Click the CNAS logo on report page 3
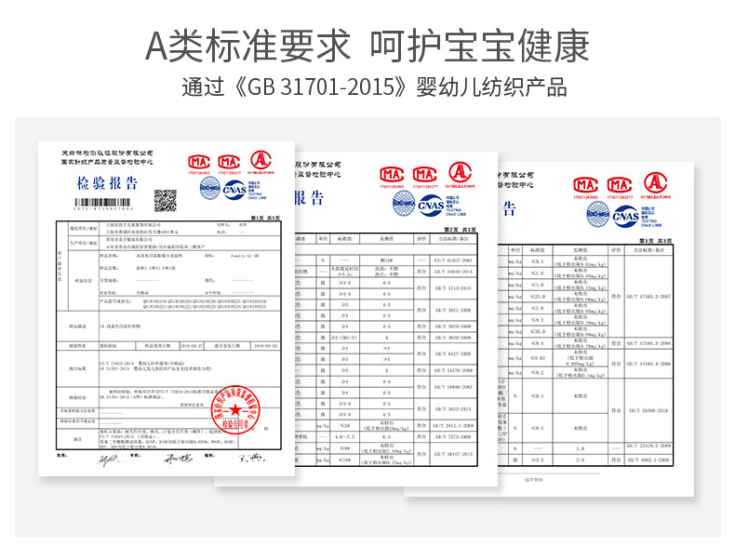Screen dimensions: 735x560 (625, 216)
